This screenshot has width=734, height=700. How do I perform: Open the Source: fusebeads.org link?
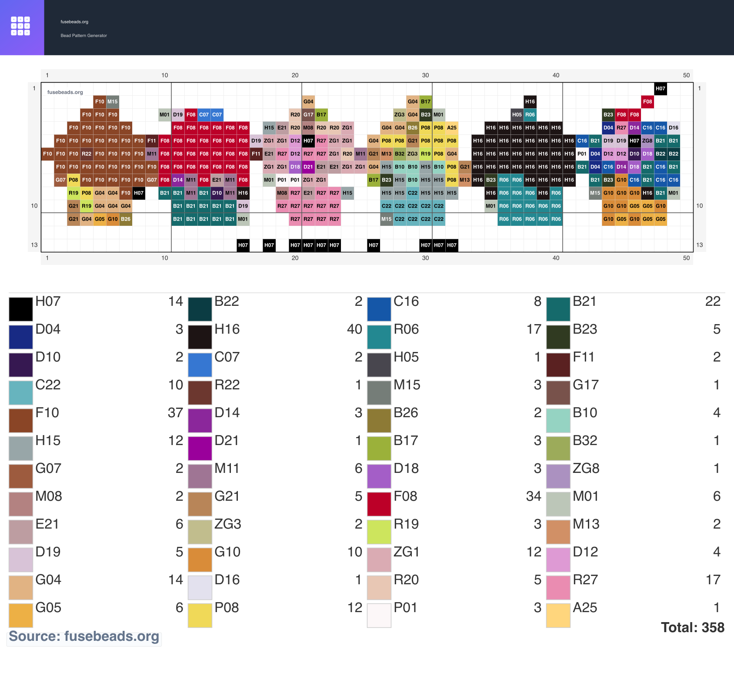pos(84,636)
